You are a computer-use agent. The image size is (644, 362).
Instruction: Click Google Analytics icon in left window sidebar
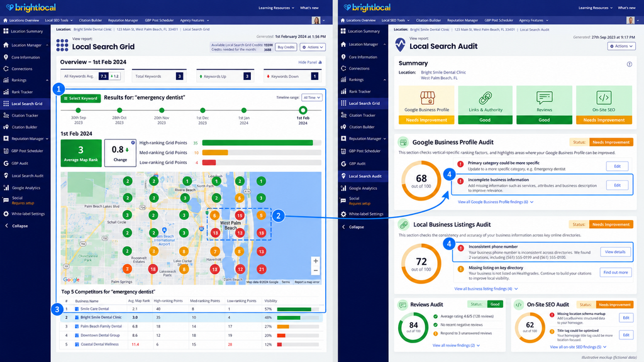click(6, 187)
